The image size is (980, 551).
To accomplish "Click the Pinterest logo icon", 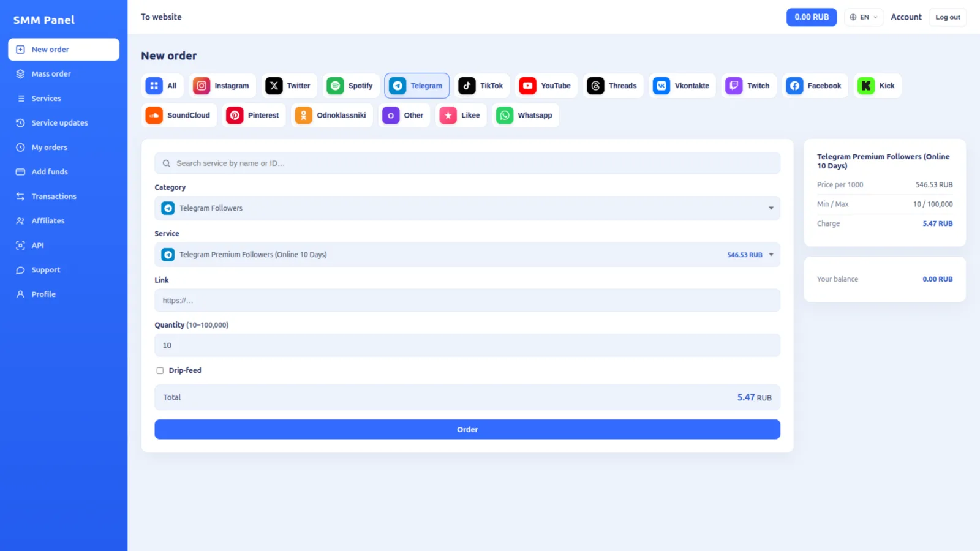I will (235, 115).
